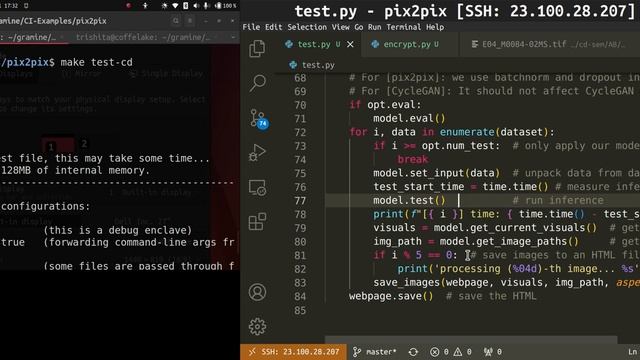Select the second terminal tab trishita@coffelake

click(143, 38)
